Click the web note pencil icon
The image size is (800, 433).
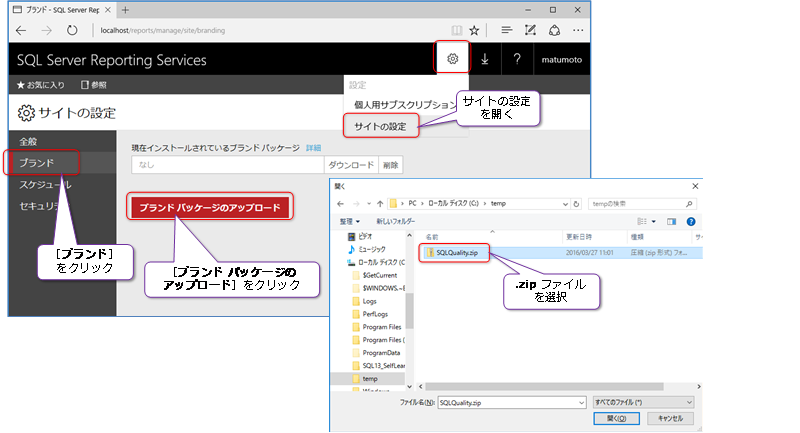click(x=530, y=31)
